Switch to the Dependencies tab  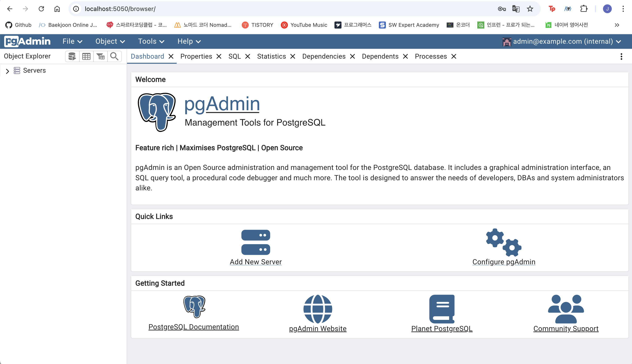323,56
